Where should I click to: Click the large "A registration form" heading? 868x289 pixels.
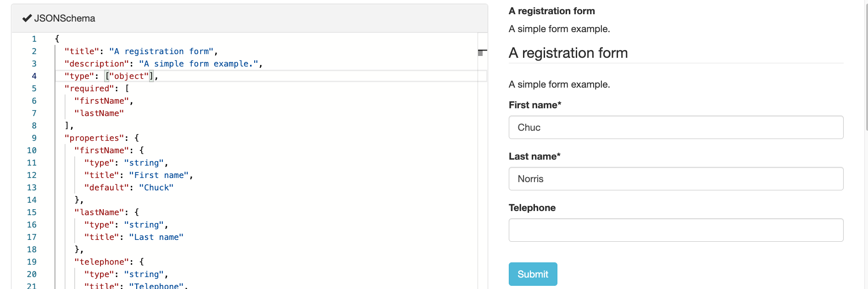tap(568, 53)
